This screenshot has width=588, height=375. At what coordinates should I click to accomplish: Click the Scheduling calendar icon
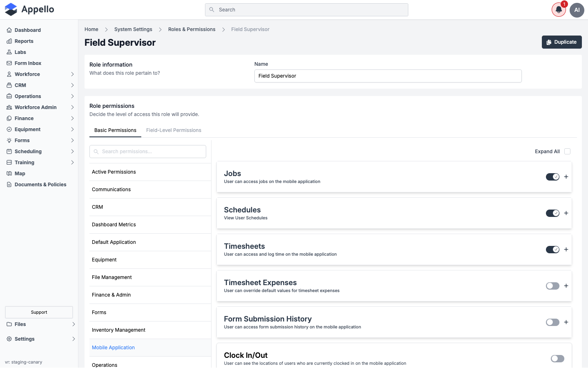pos(9,152)
